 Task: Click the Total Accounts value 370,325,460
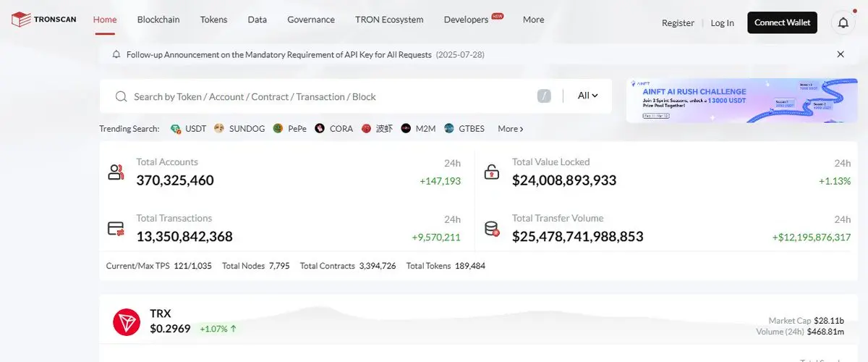[x=175, y=180]
